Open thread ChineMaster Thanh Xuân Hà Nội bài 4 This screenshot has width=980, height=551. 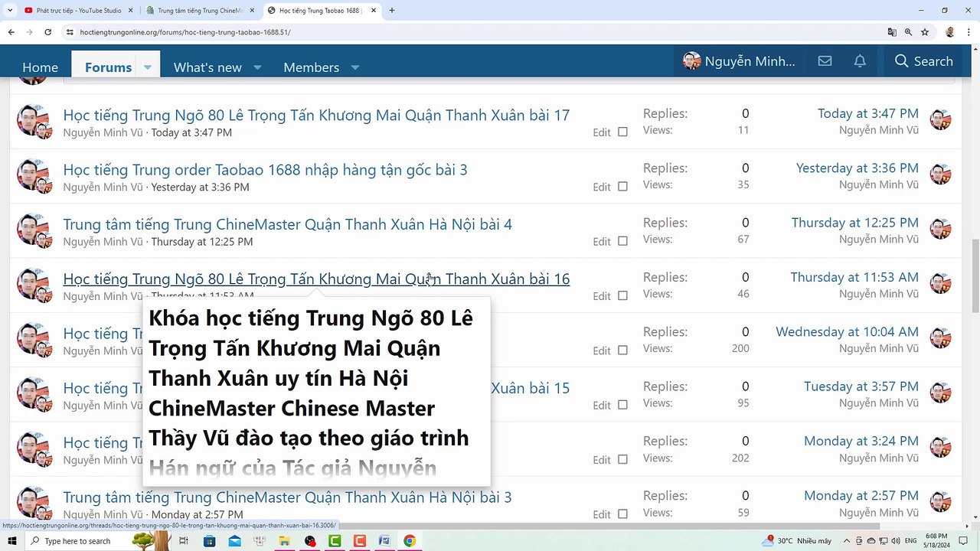287,224
